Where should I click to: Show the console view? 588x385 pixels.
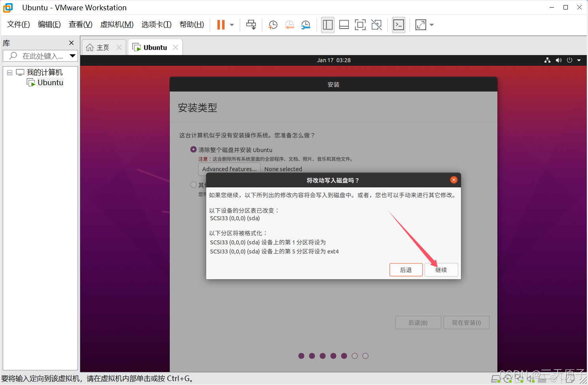pos(398,25)
